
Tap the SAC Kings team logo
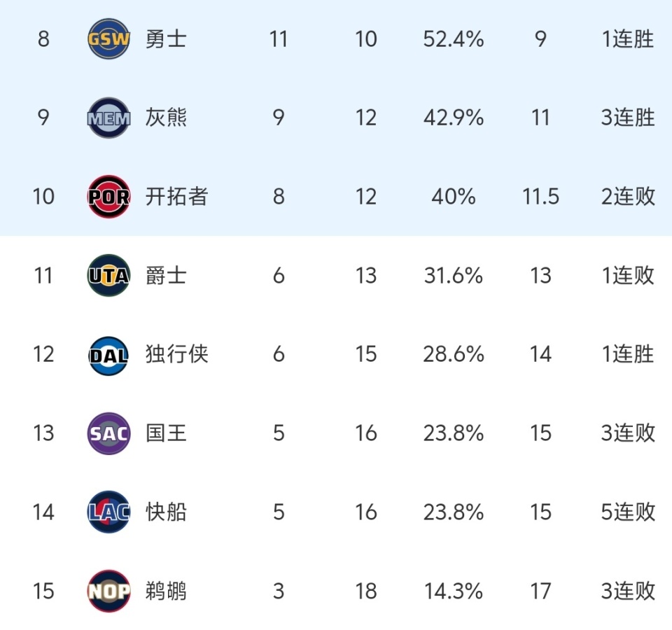(109, 433)
